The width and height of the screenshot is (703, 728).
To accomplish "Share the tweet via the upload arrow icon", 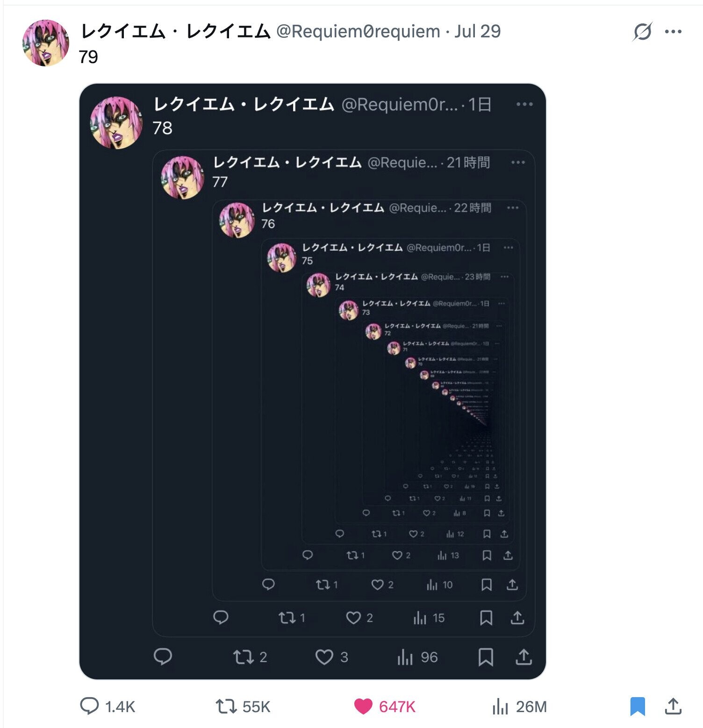I will tap(673, 706).
